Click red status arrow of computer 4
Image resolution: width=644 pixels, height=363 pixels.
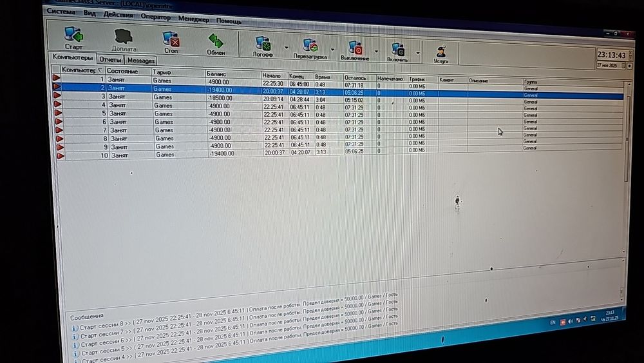58,104
